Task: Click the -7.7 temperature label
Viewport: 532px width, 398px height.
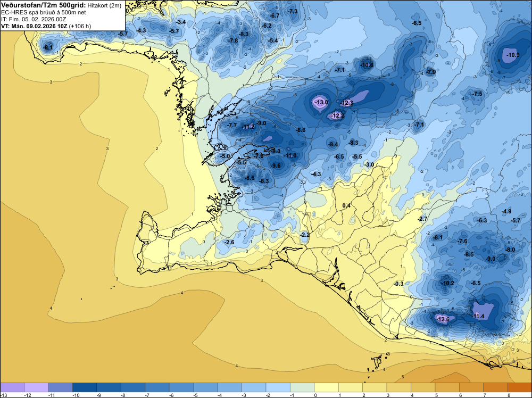Action: coord(232,125)
